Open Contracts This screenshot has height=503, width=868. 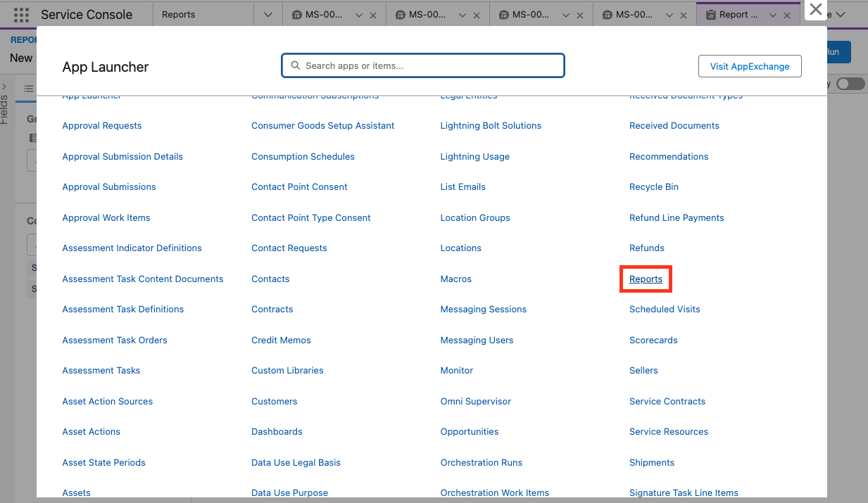272,310
